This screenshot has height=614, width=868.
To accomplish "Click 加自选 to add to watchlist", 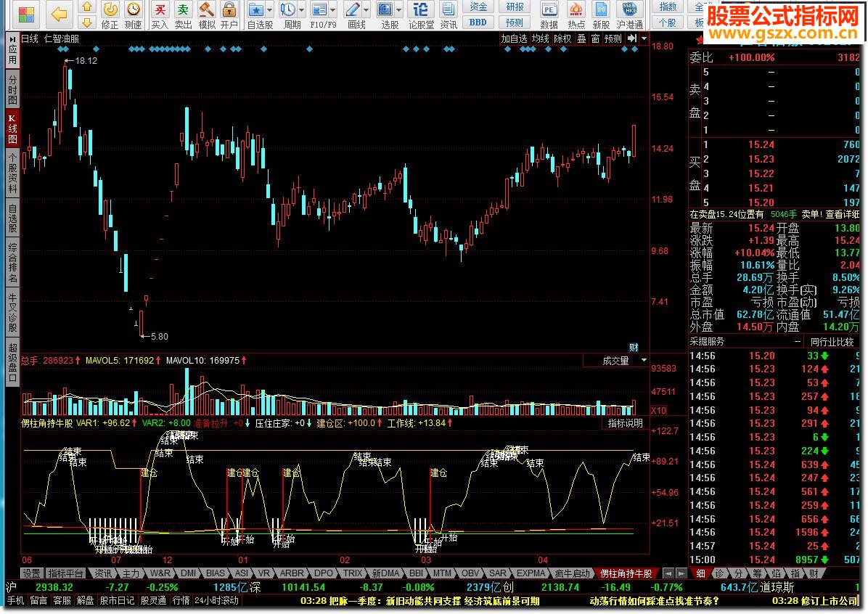I will click(514, 38).
